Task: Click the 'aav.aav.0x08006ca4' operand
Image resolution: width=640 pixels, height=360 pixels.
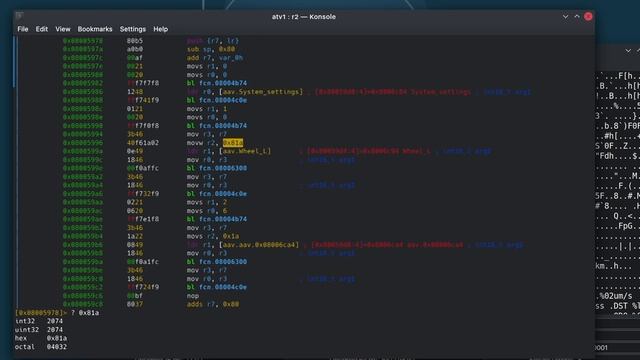Action: (x=259, y=244)
